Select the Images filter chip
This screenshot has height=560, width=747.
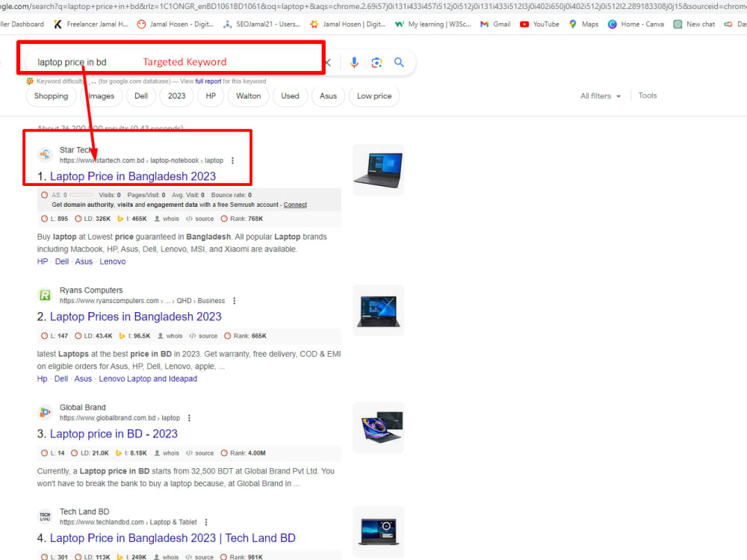tap(102, 96)
